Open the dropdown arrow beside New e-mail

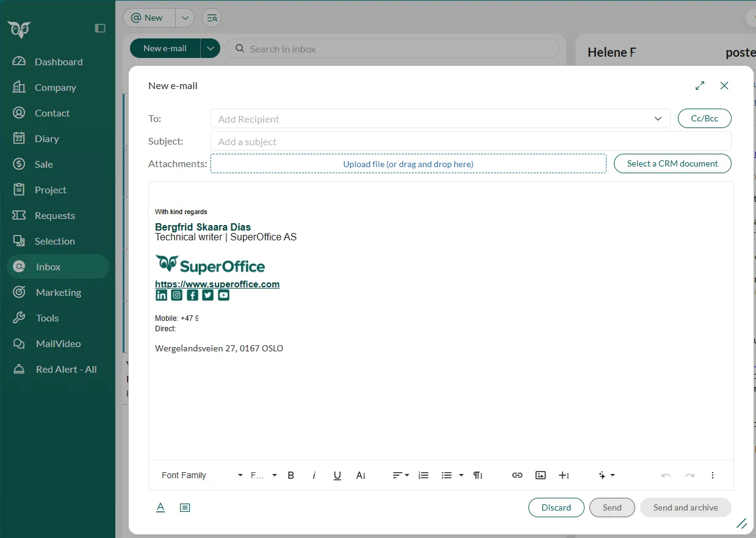(x=211, y=49)
